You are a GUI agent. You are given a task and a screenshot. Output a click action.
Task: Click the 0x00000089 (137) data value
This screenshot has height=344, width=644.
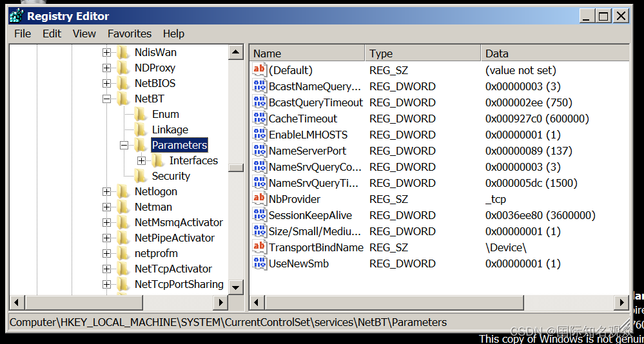pos(529,151)
